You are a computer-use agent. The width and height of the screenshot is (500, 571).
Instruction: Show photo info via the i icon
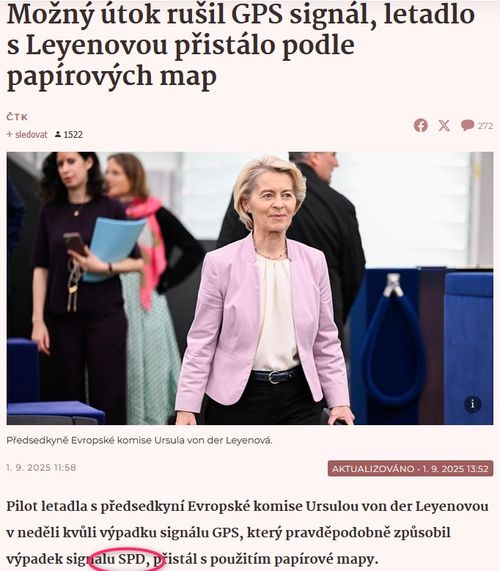(473, 404)
